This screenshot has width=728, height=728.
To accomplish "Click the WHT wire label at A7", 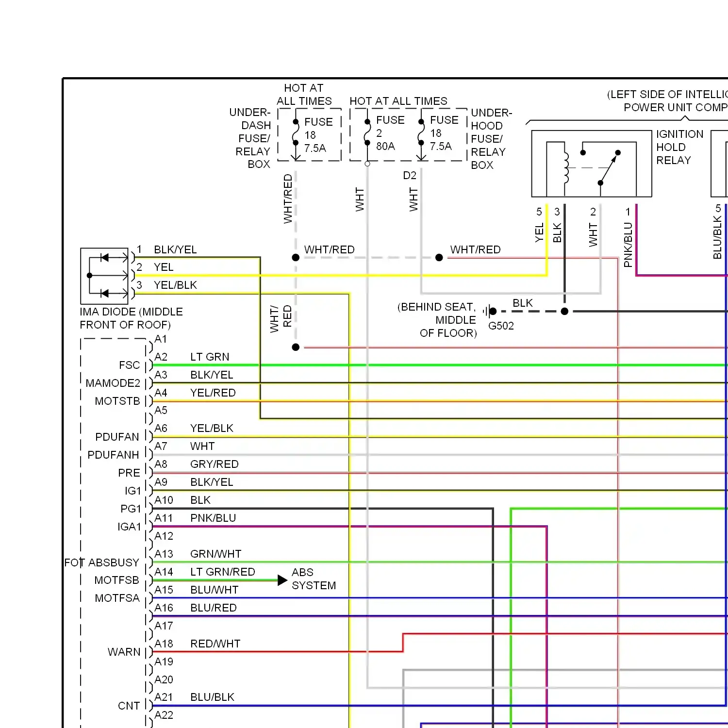I will 202,446.
